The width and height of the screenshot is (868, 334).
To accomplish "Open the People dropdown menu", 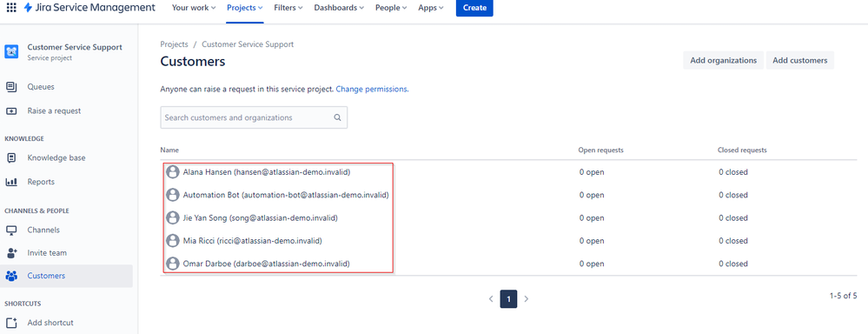I will click(x=391, y=8).
